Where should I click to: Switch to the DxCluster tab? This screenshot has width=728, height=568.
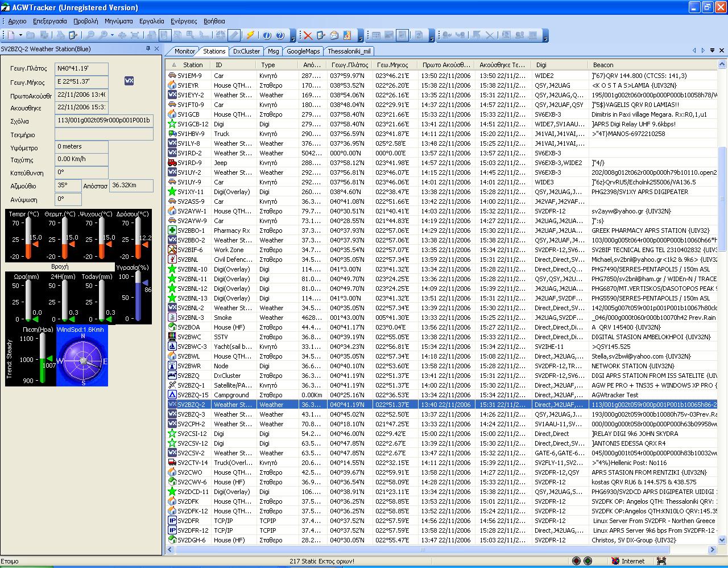[246, 51]
